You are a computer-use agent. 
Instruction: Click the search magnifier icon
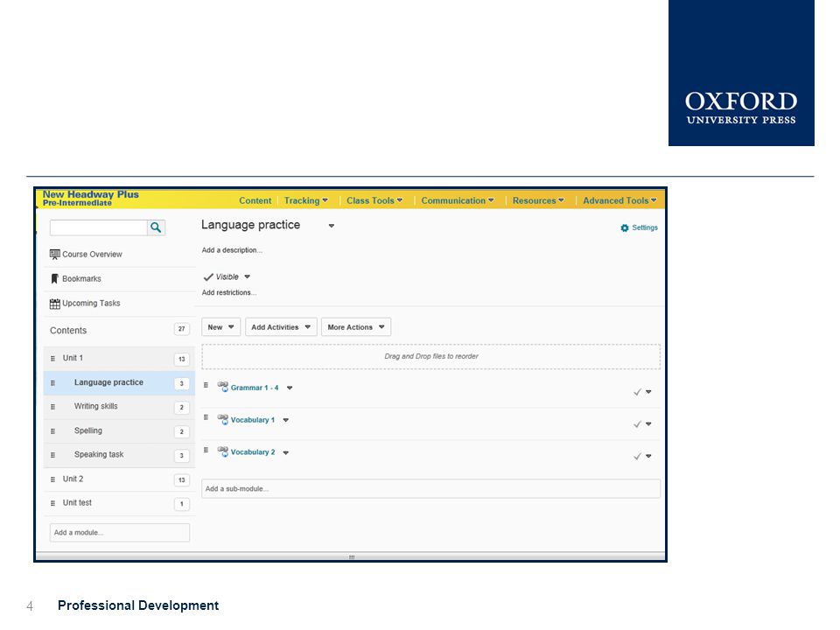(x=156, y=227)
